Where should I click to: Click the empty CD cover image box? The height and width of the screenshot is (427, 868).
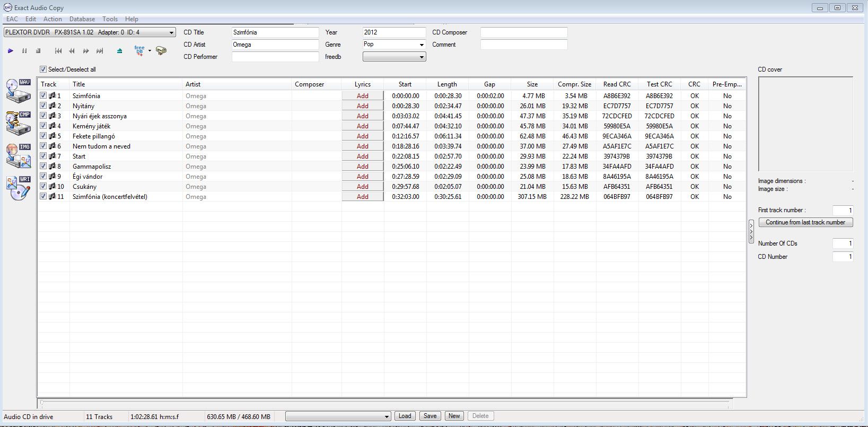click(805, 124)
